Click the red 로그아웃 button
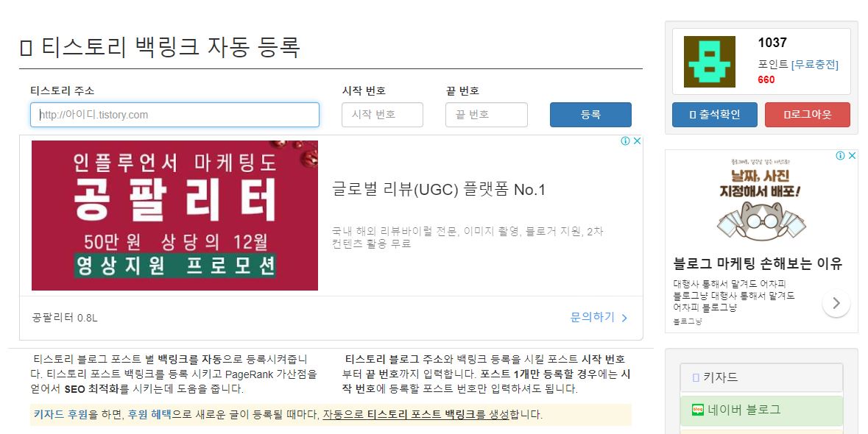Viewport: 868px width, 434px height. coord(807,115)
